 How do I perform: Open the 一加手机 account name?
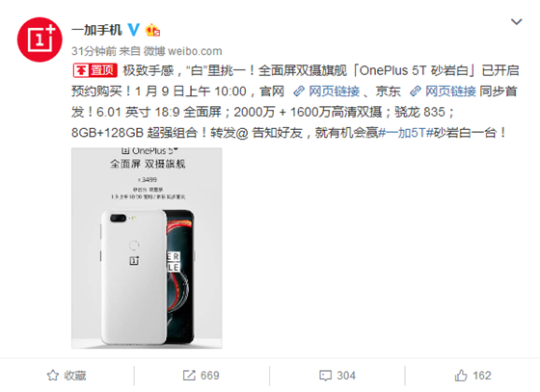click(x=96, y=30)
